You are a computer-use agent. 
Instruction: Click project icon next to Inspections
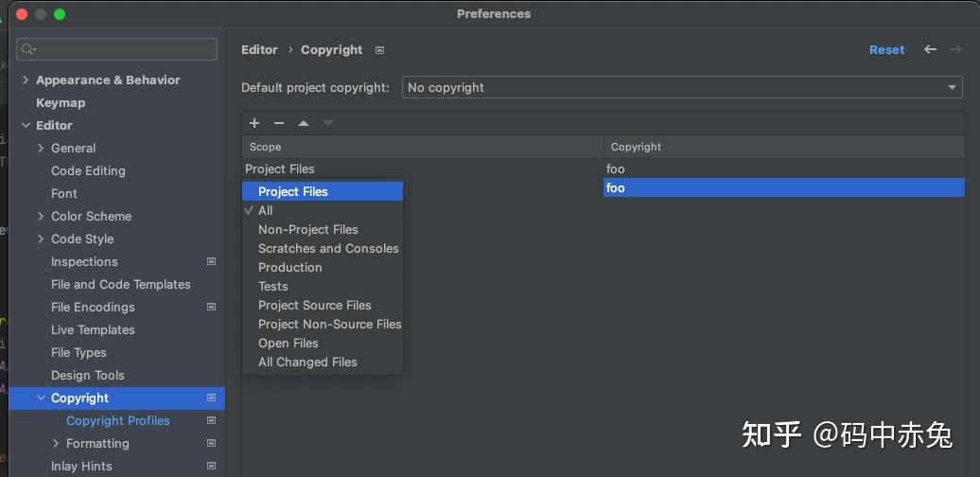click(x=211, y=261)
